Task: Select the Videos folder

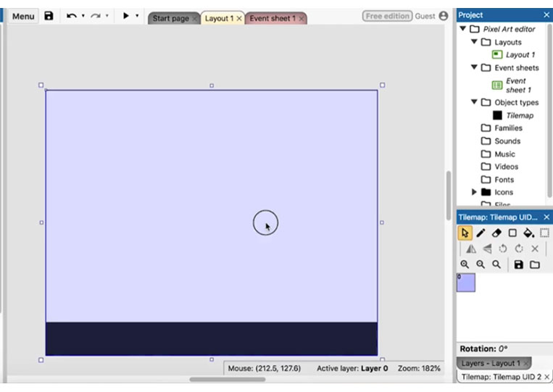Action: tap(506, 167)
